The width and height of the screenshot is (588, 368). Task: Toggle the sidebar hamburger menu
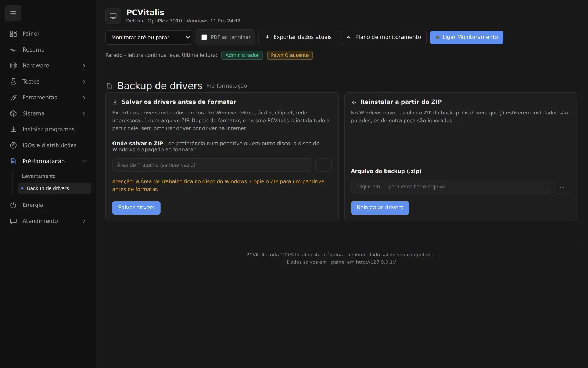(13, 13)
